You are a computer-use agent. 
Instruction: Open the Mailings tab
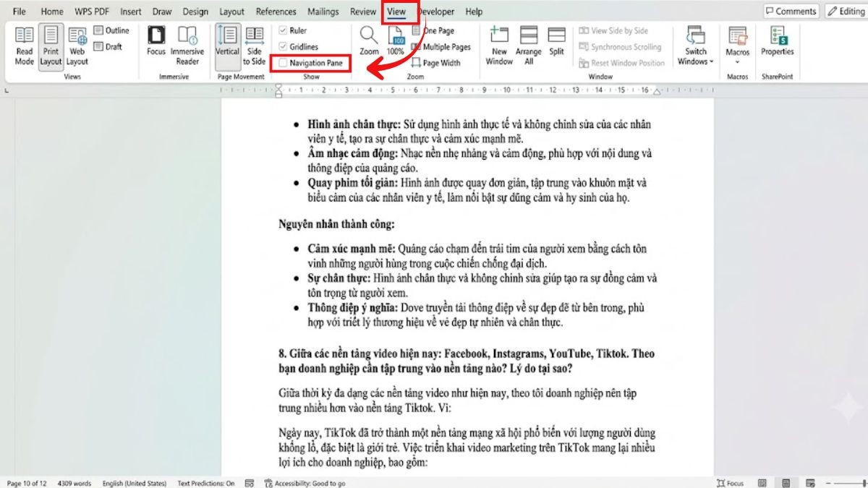pos(323,12)
